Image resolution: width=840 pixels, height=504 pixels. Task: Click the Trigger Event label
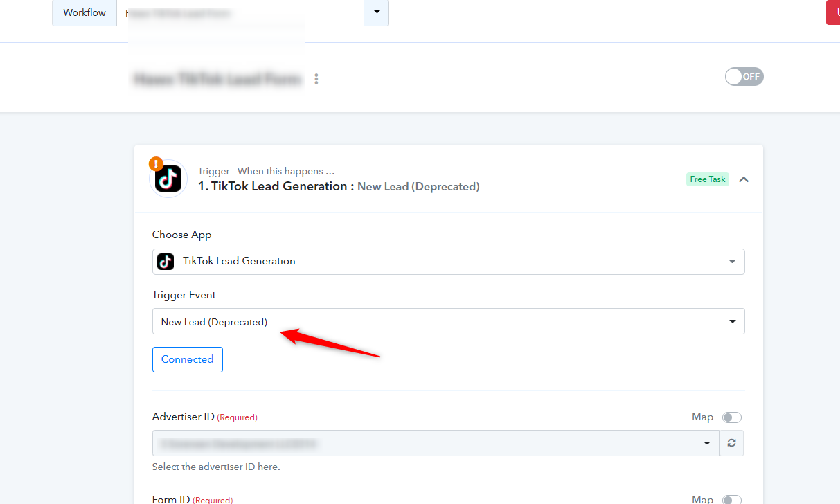point(184,295)
